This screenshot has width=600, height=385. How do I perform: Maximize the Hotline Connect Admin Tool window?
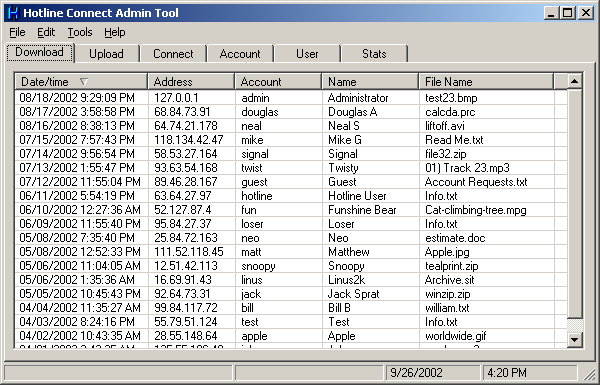(567, 13)
